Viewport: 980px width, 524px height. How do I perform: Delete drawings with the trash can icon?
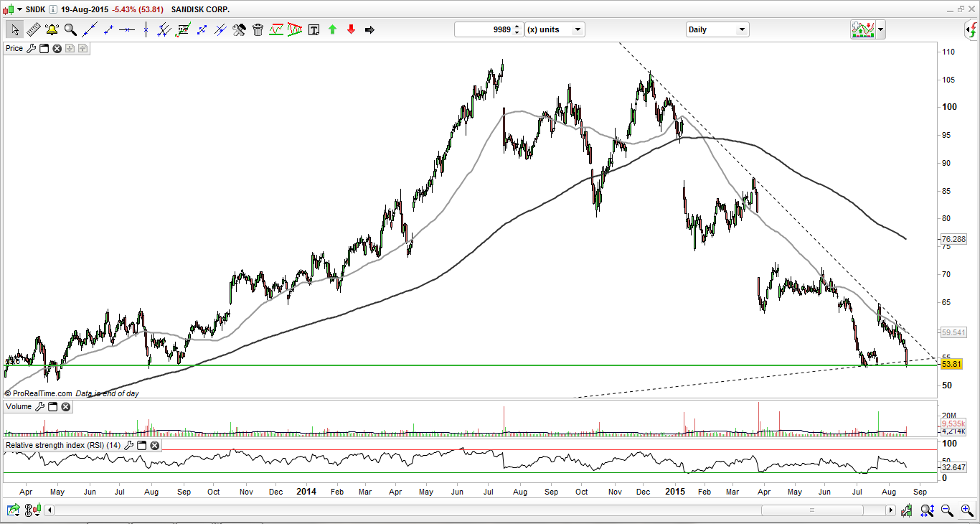(258, 29)
